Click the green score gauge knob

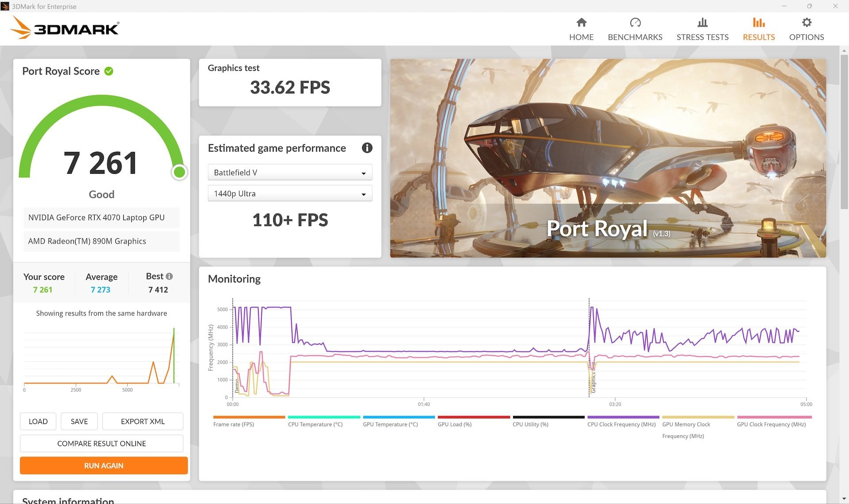pos(179,172)
